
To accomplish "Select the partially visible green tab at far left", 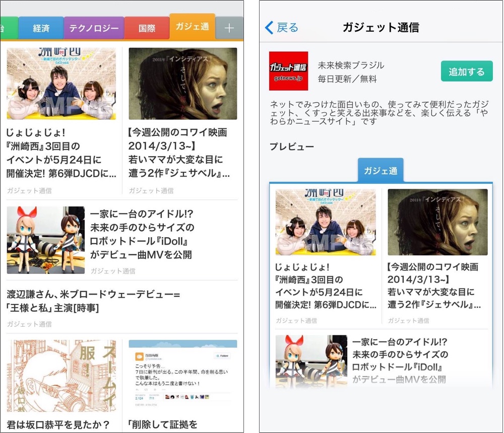I will pos(9,28).
